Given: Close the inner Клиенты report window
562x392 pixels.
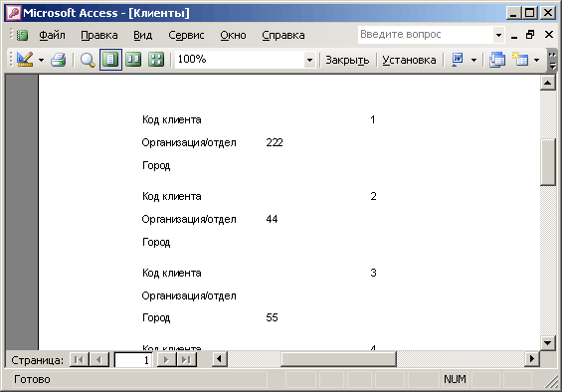Looking at the screenshot, I should coord(549,35).
